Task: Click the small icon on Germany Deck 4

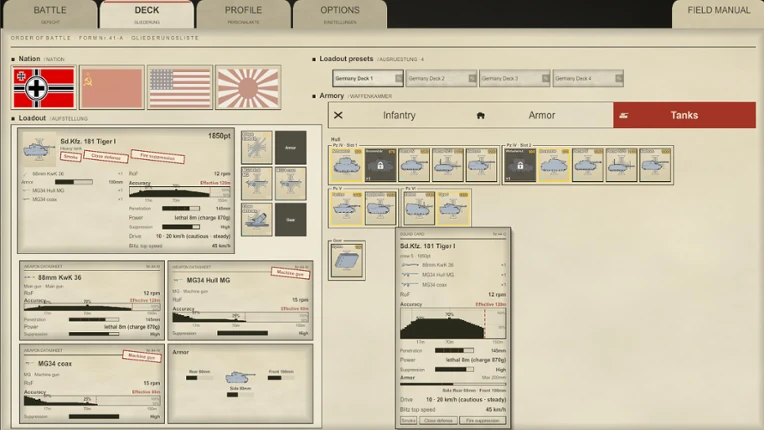Action: pos(618,78)
